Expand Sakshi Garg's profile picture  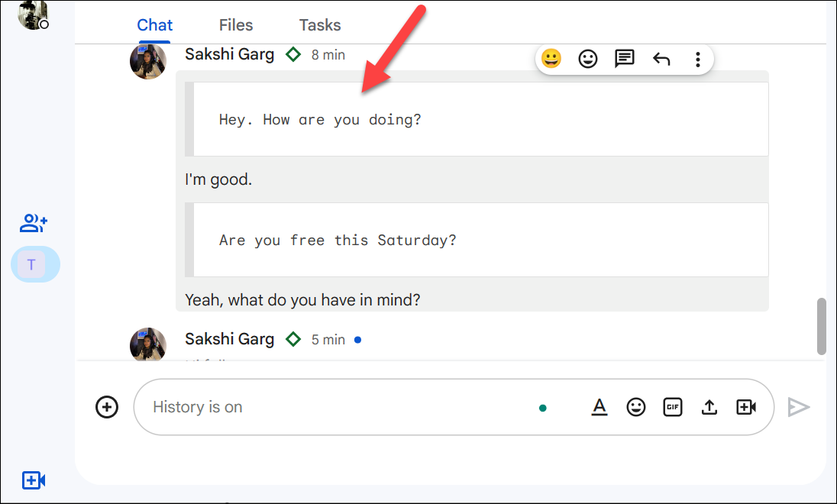click(148, 62)
